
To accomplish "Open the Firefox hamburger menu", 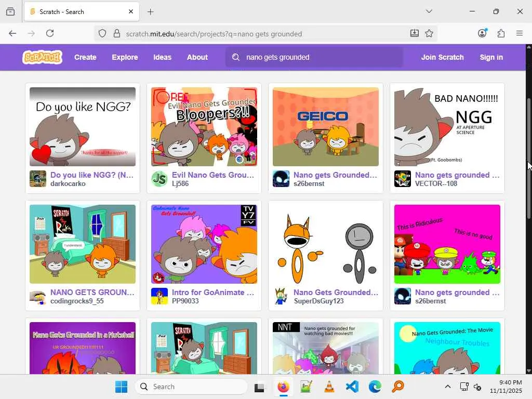I will click(520, 33).
